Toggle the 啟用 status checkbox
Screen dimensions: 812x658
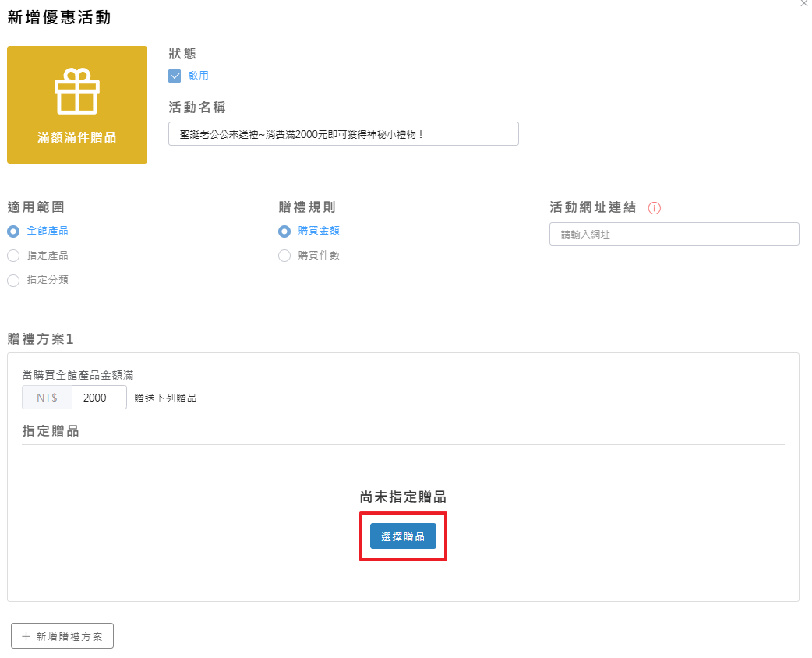(x=175, y=76)
